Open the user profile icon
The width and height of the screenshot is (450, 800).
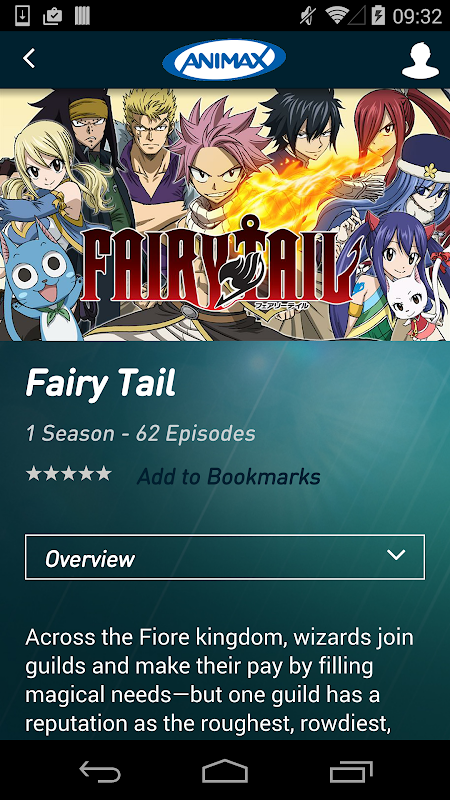pos(420,60)
